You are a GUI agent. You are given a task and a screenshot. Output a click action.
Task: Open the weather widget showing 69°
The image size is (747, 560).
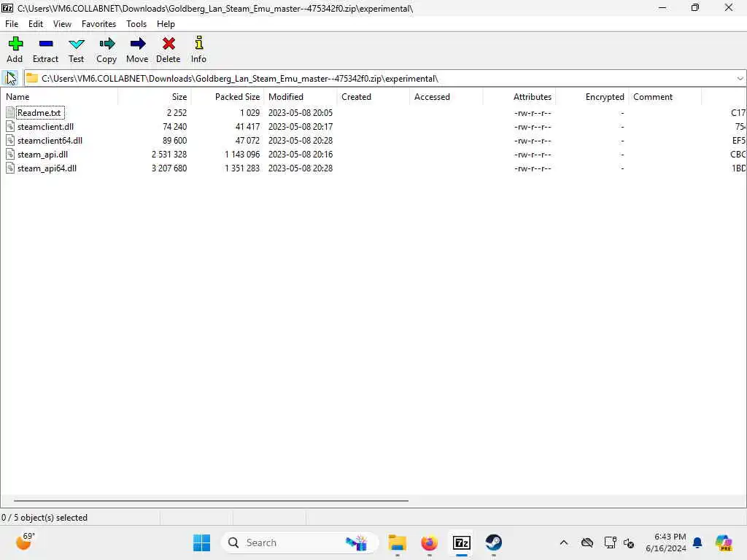coord(25,542)
